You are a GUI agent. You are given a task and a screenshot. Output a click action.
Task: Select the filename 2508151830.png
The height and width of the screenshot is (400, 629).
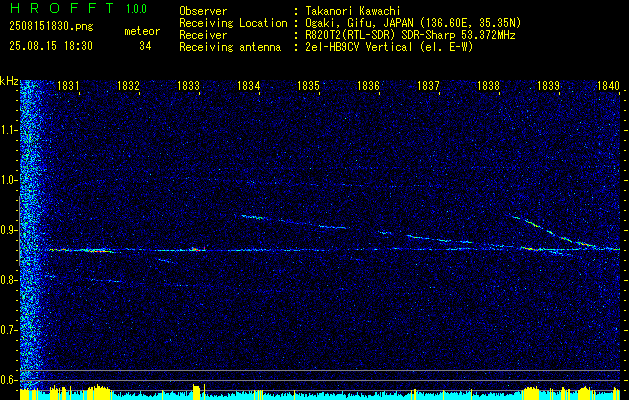[51, 27]
